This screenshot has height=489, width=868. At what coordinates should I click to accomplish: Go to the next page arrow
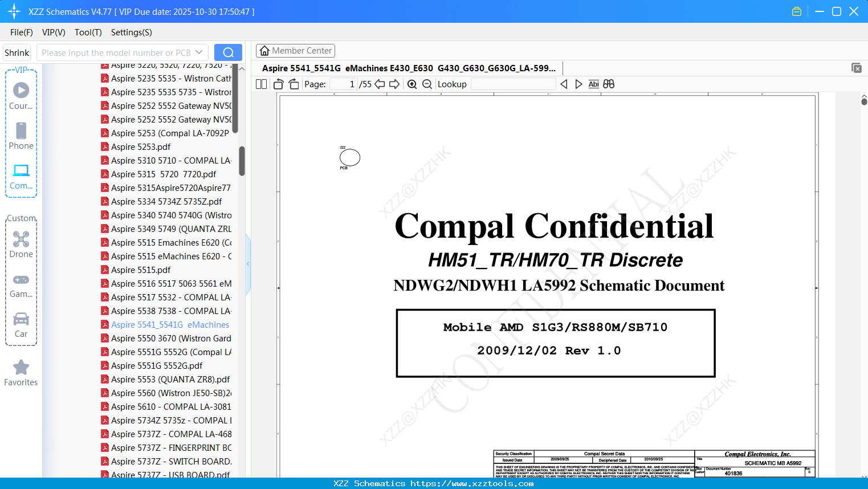click(x=394, y=84)
